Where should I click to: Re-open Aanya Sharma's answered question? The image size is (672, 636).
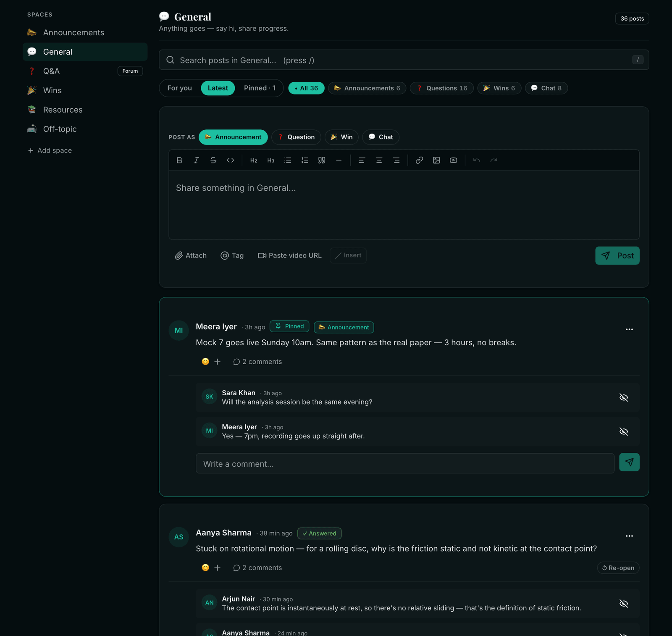pos(618,568)
